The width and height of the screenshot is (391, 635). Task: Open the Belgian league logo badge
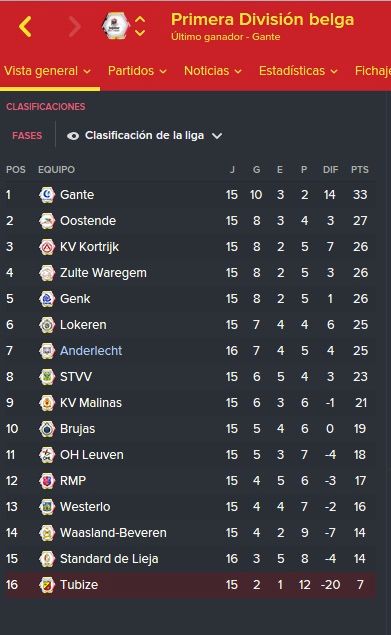pyautogui.click(x=115, y=26)
